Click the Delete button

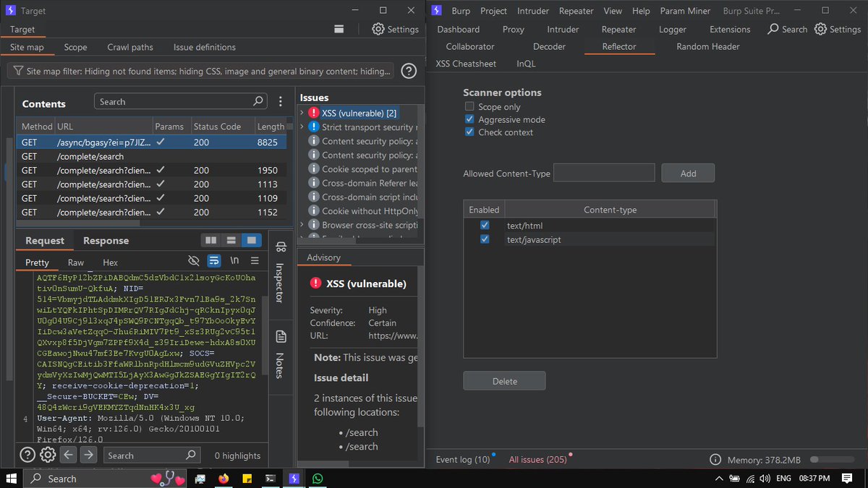pyautogui.click(x=504, y=381)
